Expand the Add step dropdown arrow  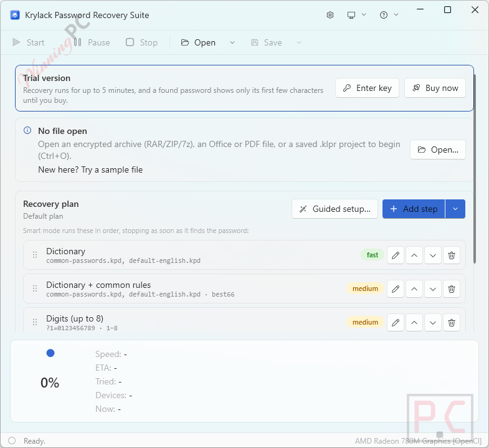point(455,209)
